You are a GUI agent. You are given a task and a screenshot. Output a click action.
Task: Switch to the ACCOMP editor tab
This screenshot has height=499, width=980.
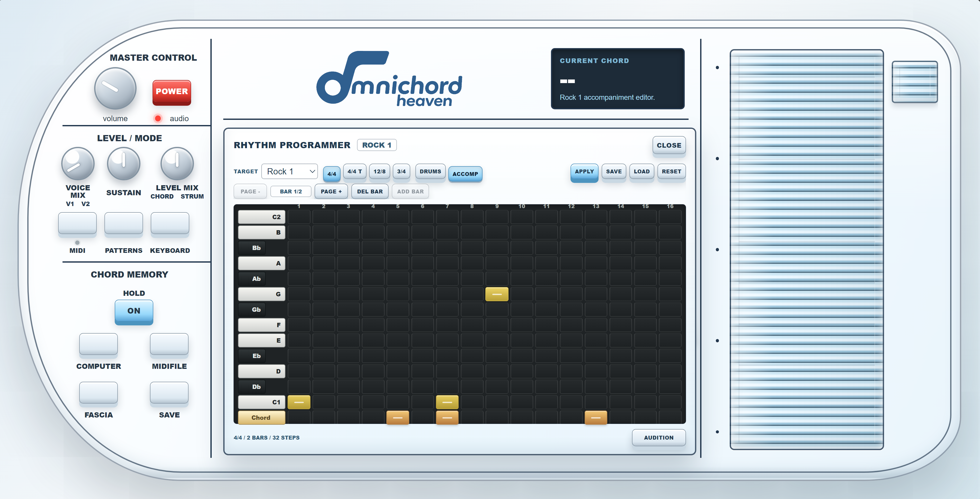465,174
